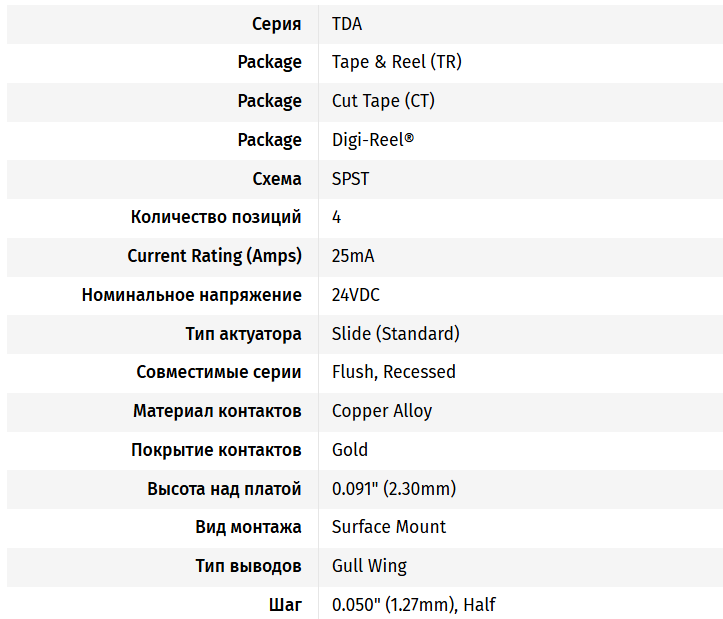Click the Gold contact finish value
The height and width of the screenshot is (619, 723).
(350, 450)
